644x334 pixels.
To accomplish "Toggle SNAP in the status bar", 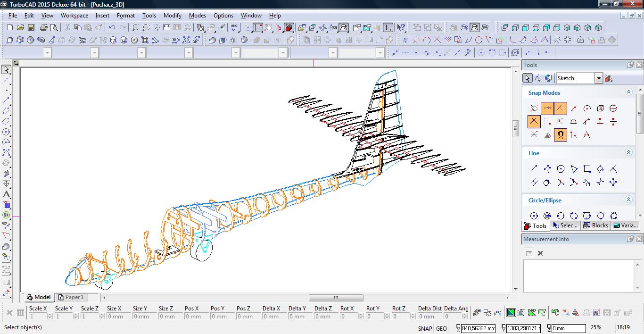I will 424,328.
